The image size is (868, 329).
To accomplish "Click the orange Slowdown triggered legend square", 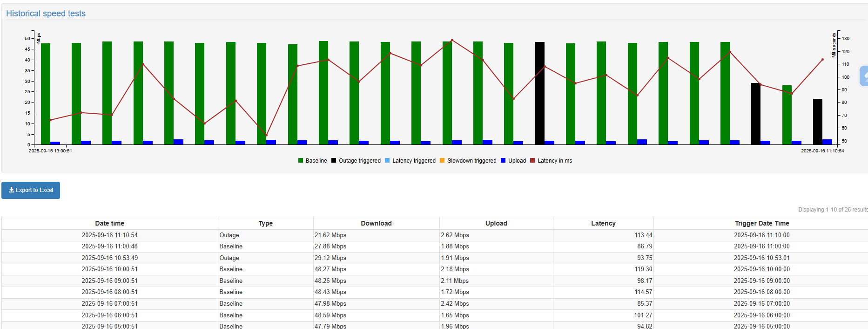I will point(442,161).
